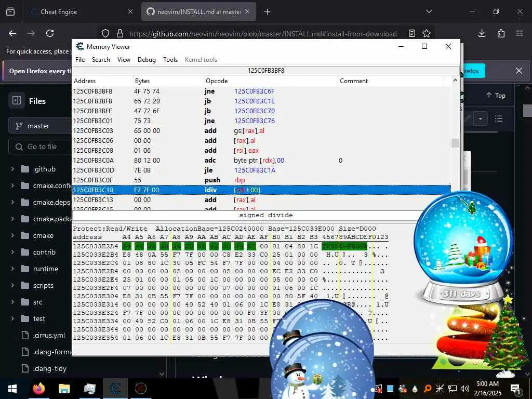Open File Explorer from the taskbar
This screenshot has width=532, height=399.
[64, 389]
